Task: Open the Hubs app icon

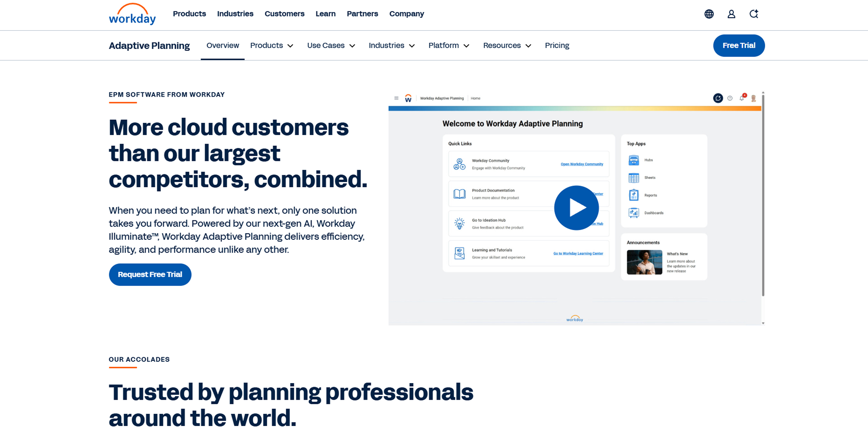Action: [x=634, y=160]
